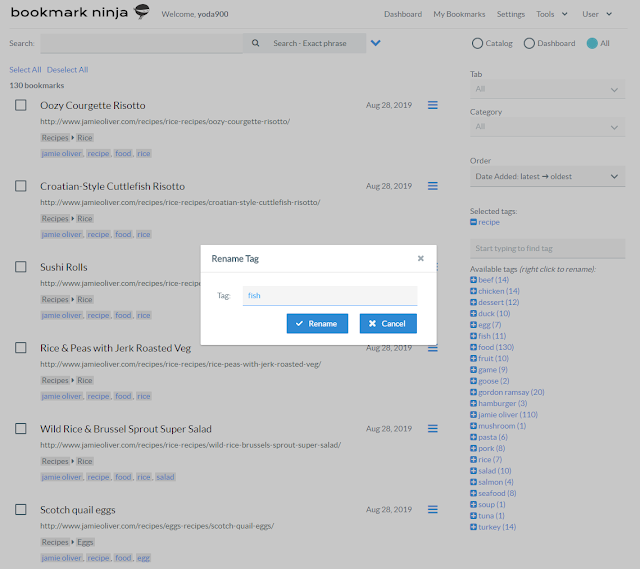Viewport: 640px width, 569px height.
Task: Go to Dashboard in top navigation
Action: point(403,14)
